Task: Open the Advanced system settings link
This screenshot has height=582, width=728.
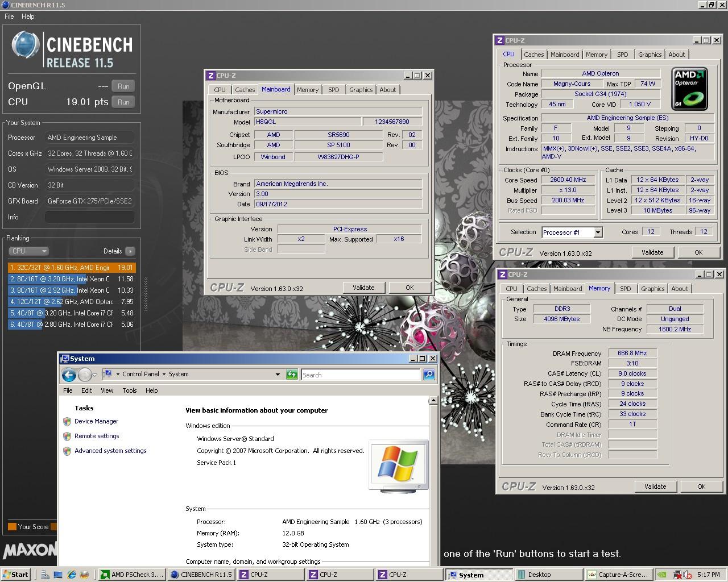Action: pos(110,451)
